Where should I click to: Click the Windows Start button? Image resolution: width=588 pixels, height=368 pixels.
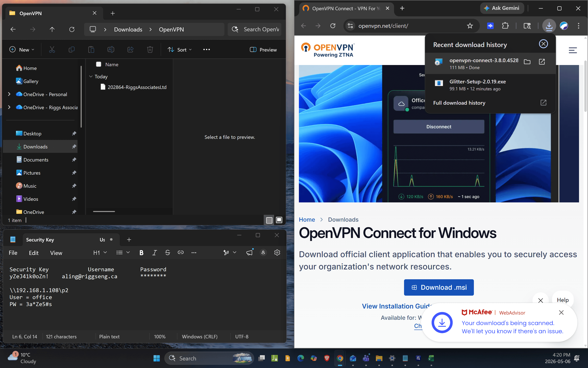(x=157, y=358)
